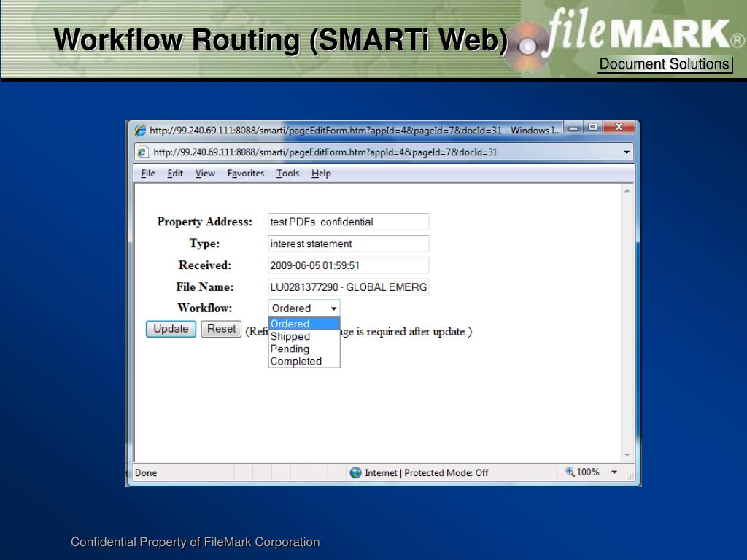Click into the Type field

pyautogui.click(x=348, y=244)
